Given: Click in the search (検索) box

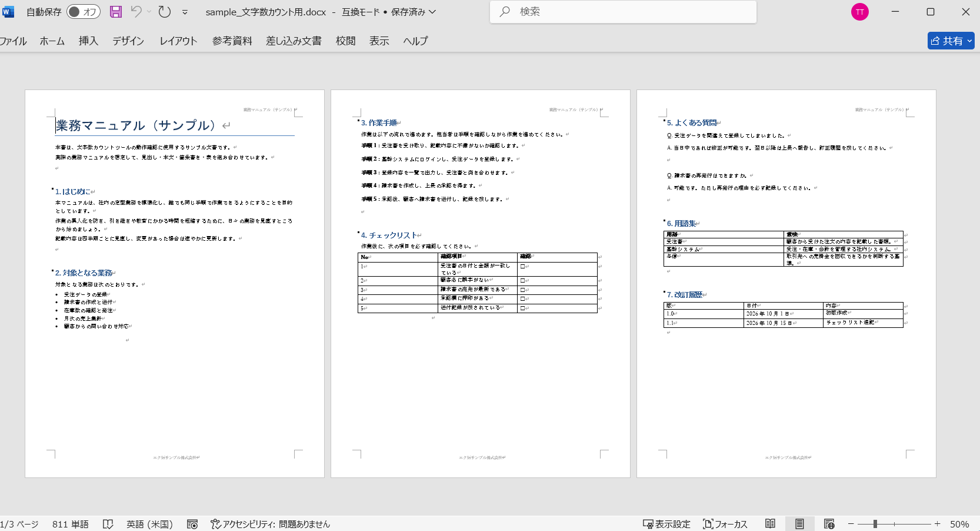Looking at the screenshot, I should click(623, 12).
